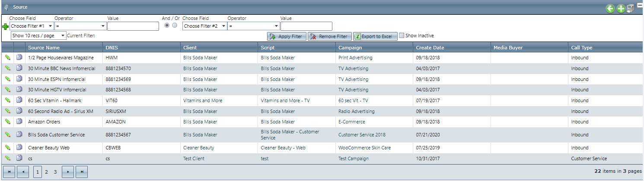Click pencil icon for 60 Sec Vitamin - Hallmark

tap(7, 100)
